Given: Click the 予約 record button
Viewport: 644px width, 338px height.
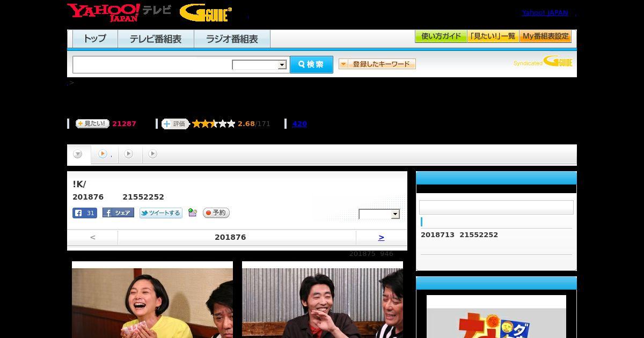Looking at the screenshot, I should (x=216, y=213).
